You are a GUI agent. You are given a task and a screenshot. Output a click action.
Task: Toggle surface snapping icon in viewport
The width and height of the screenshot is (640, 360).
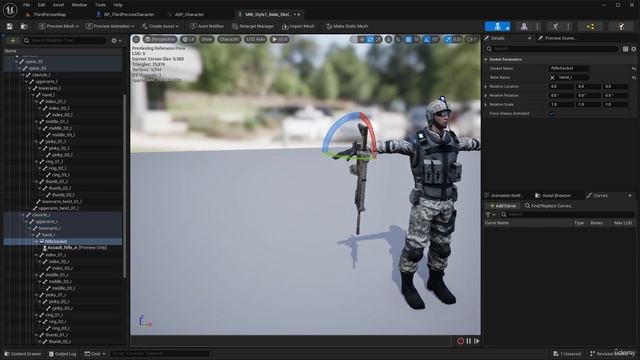[x=398, y=39]
